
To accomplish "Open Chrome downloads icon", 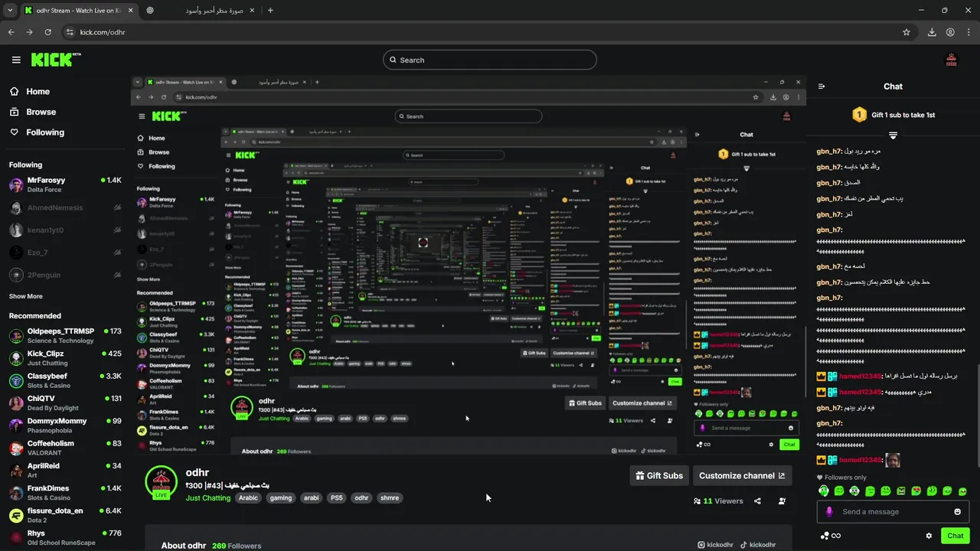I will click(x=932, y=32).
